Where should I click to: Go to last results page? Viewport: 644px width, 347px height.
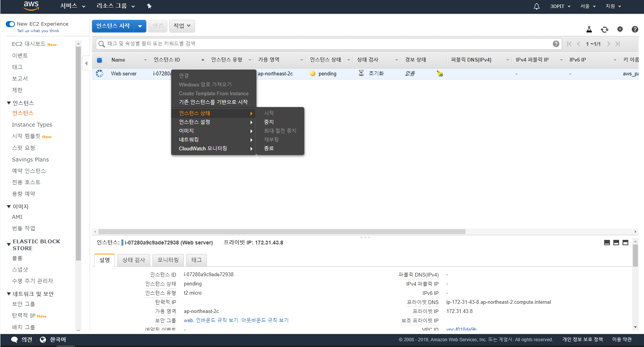[617, 44]
